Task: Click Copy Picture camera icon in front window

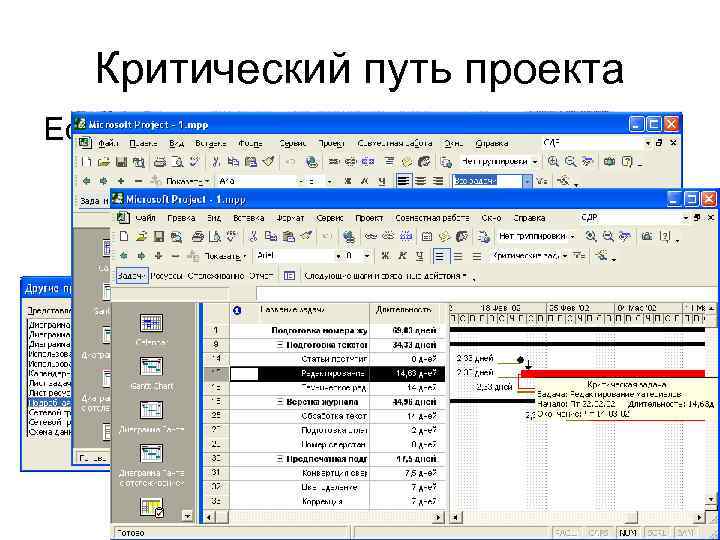Action: pyautogui.click(x=647, y=236)
